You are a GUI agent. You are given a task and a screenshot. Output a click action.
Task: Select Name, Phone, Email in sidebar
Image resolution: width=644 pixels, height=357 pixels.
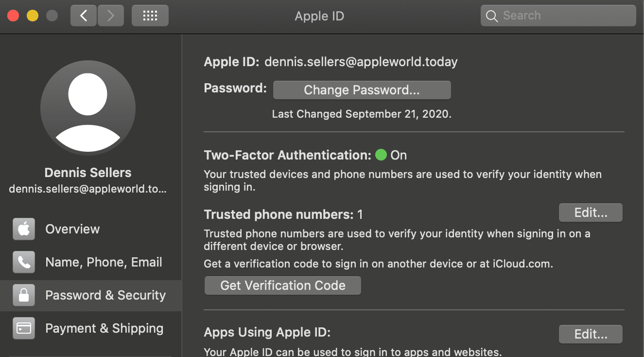pos(104,262)
